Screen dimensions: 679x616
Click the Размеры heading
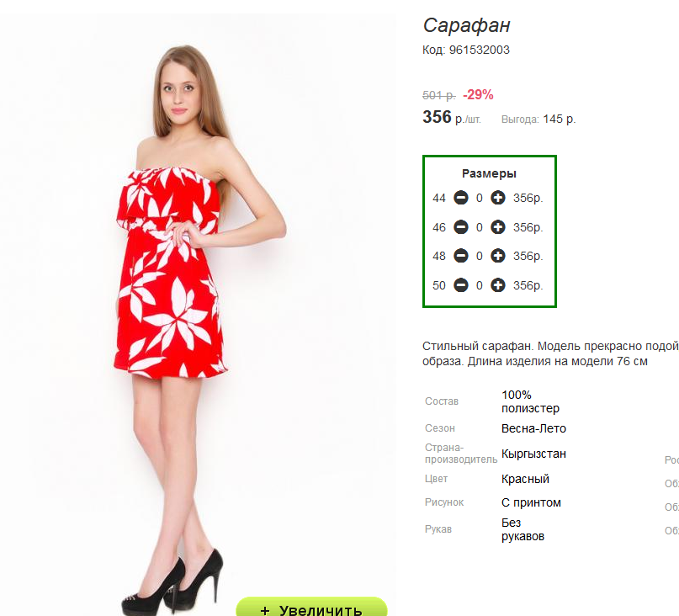(x=489, y=173)
